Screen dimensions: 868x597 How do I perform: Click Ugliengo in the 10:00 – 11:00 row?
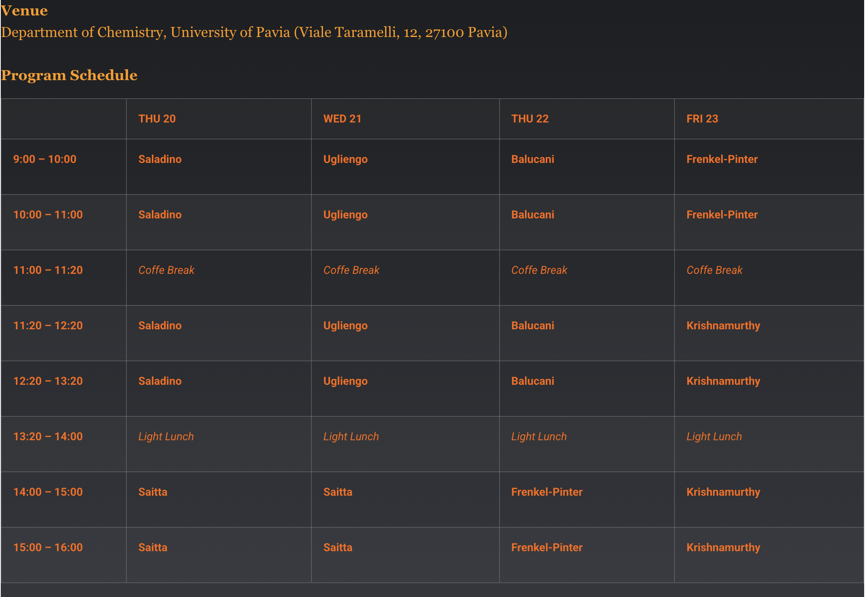coord(345,215)
